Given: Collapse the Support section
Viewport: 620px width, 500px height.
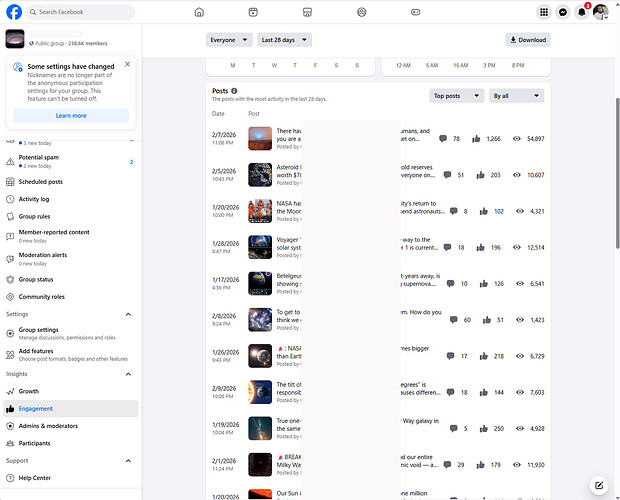Looking at the screenshot, I should pyautogui.click(x=128, y=461).
